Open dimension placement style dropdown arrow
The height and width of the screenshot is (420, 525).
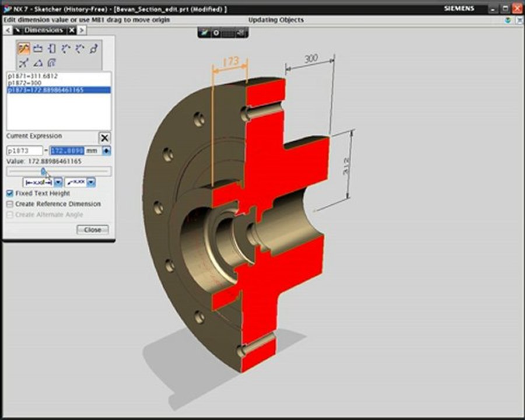pos(58,182)
